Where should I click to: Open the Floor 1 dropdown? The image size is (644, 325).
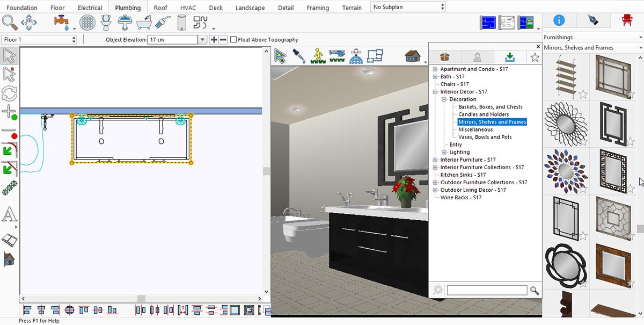(40, 40)
